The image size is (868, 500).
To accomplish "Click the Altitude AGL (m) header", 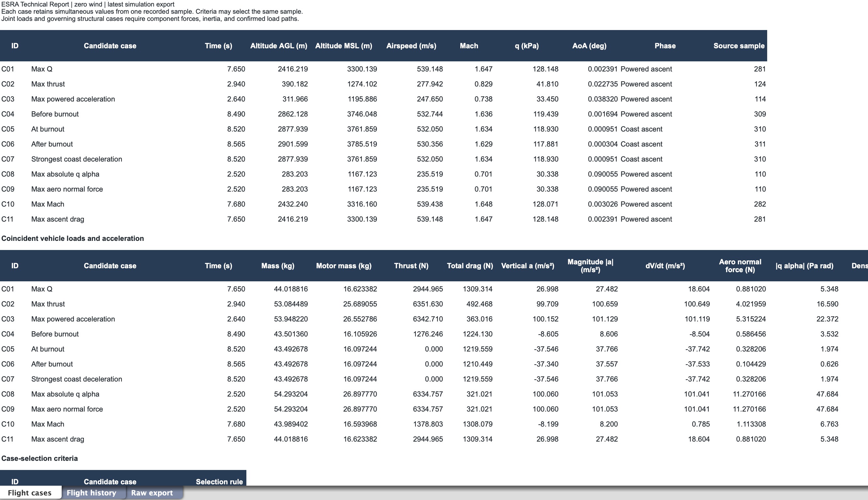I will pyautogui.click(x=278, y=46).
